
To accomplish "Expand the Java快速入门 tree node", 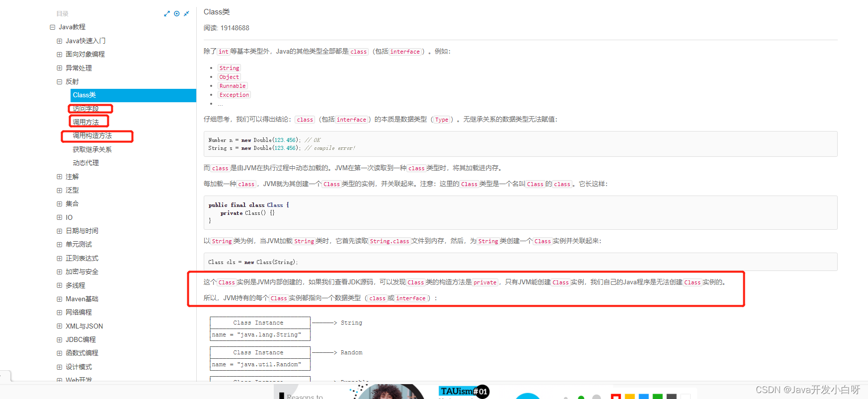I will (x=59, y=41).
